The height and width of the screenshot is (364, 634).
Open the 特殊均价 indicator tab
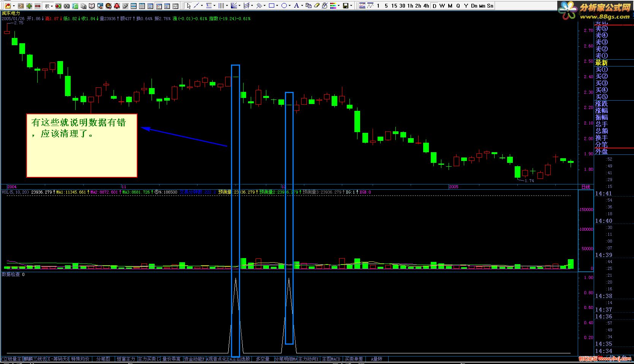click(x=80, y=359)
